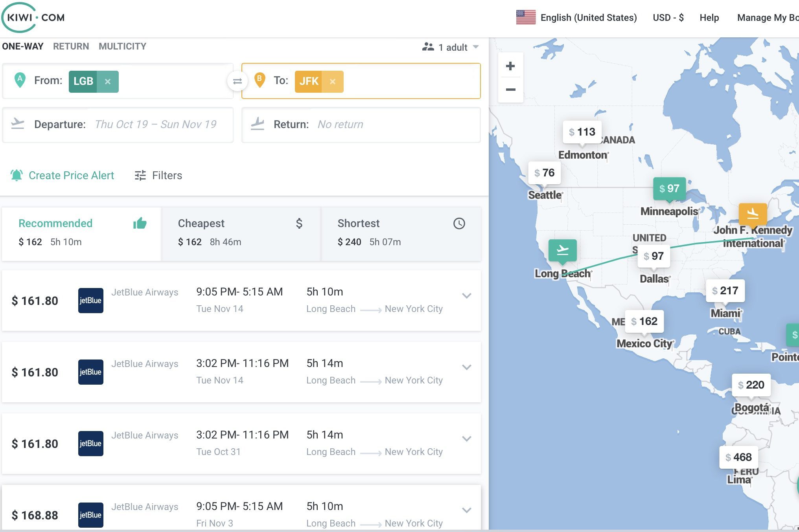Screen dimensions: 799x532
Task: Open the Filters panel
Action: click(x=158, y=175)
